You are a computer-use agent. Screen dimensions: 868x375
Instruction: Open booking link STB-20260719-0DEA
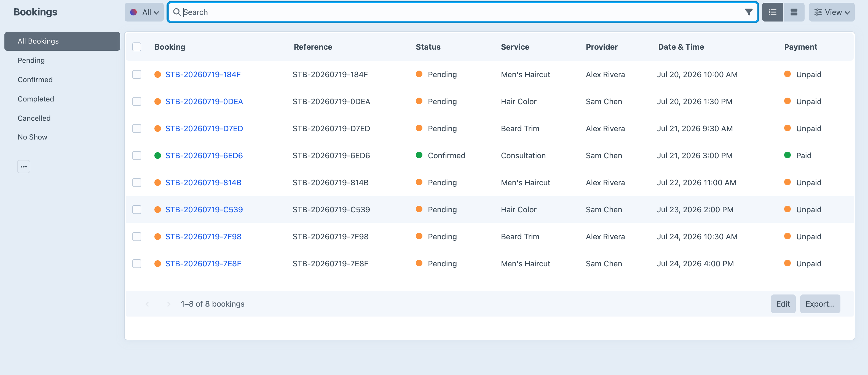[x=204, y=101]
